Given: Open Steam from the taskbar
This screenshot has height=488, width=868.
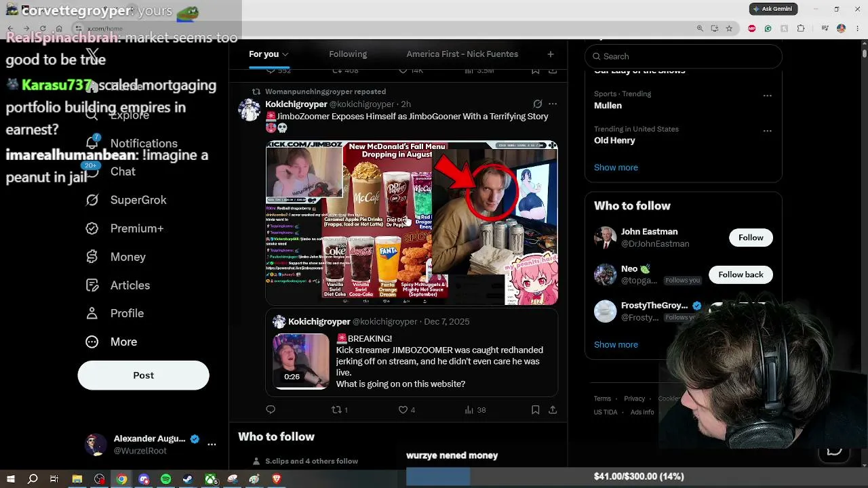Looking at the screenshot, I should pyautogui.click(x=188, y=479).
